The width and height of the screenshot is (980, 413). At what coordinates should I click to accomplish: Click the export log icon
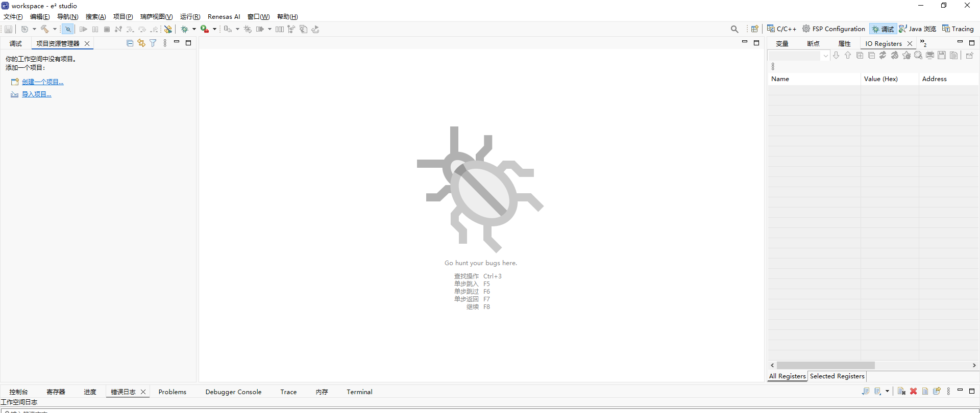coord(866,391)
